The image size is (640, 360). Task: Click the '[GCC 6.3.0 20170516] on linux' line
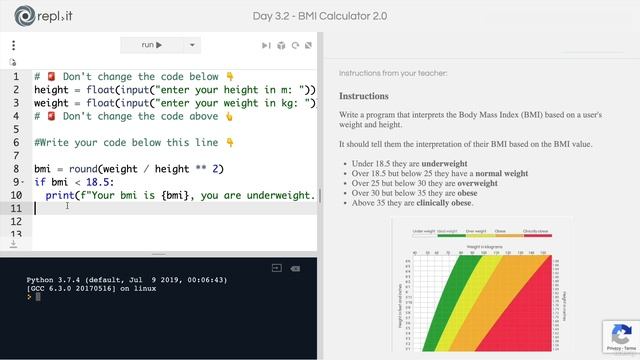click(91, 289)
